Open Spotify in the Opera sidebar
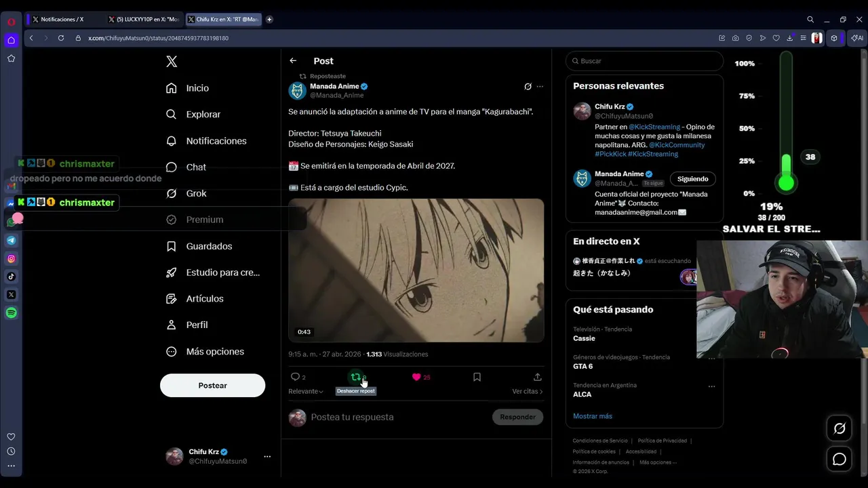 (x=12, y=313)
